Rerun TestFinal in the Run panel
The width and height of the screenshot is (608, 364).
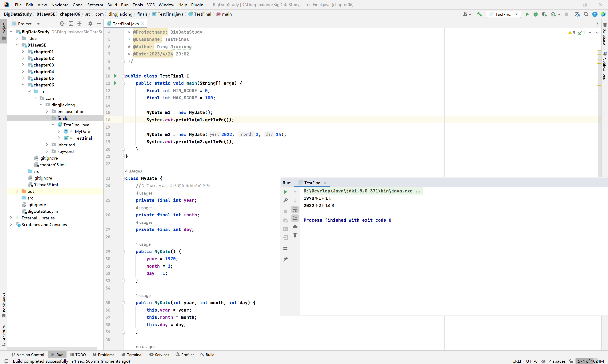coord(285,192)
